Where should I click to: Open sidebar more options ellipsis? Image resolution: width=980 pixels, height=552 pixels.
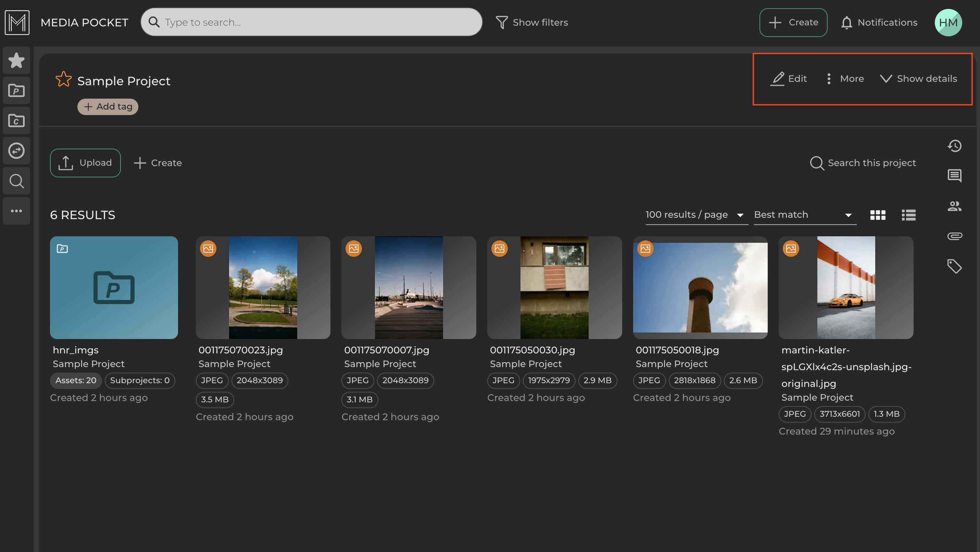click(x=16, y=211)
